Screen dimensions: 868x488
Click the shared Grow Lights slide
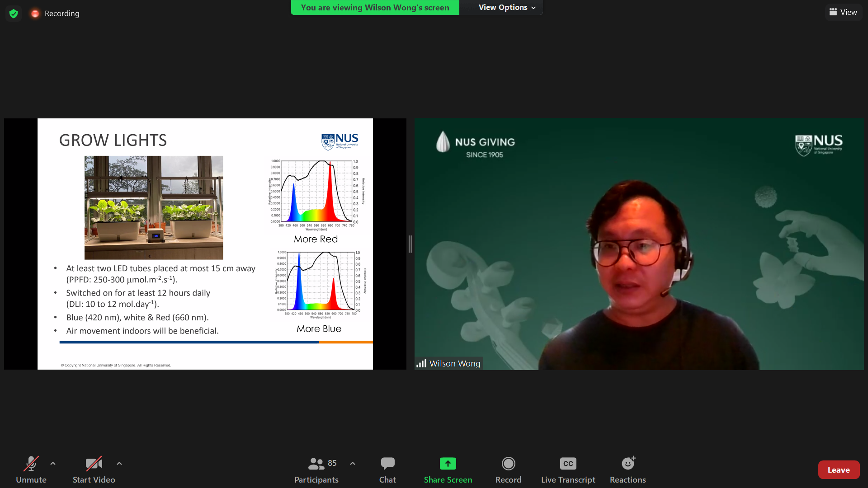click(205, 244)
